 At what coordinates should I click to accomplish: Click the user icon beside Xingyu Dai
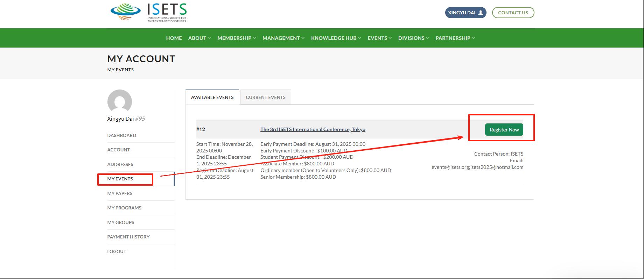(x=481, y=13)
